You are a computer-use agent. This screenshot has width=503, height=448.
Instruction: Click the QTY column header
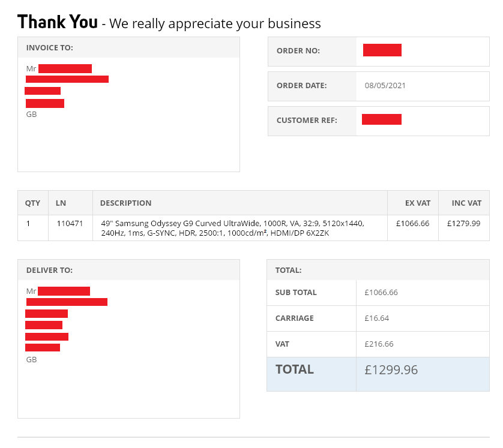point(32,203)
